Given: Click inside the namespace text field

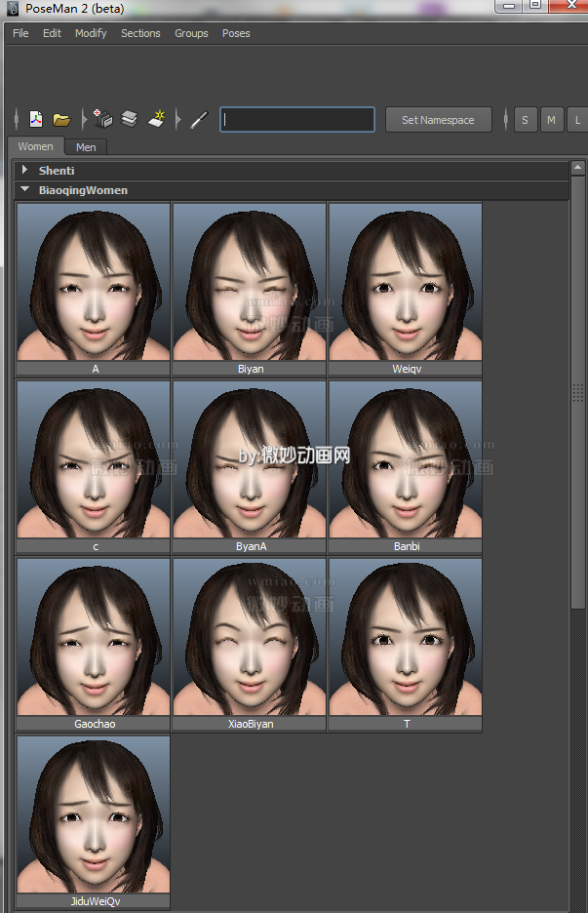Looking at the screenshot, I should pos(297,120).
